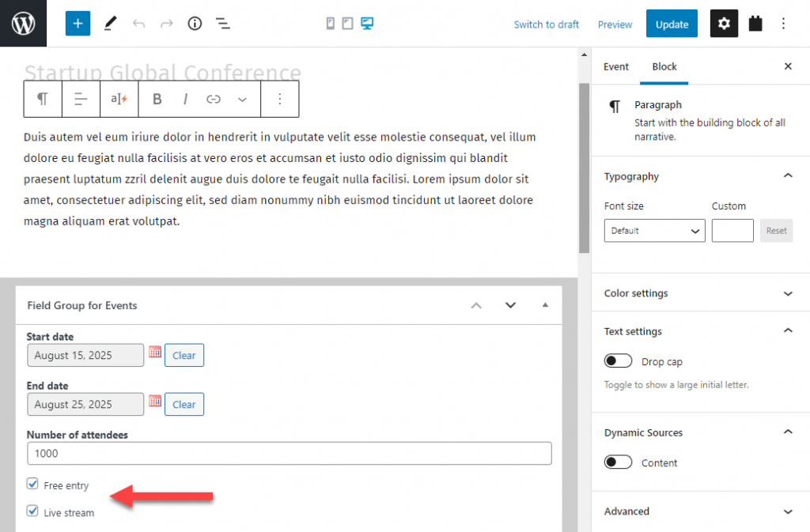Apply bold formatting to the paragraph
Image resolution: width=810 pixels, height=532 pixels.
coord(157,98)
